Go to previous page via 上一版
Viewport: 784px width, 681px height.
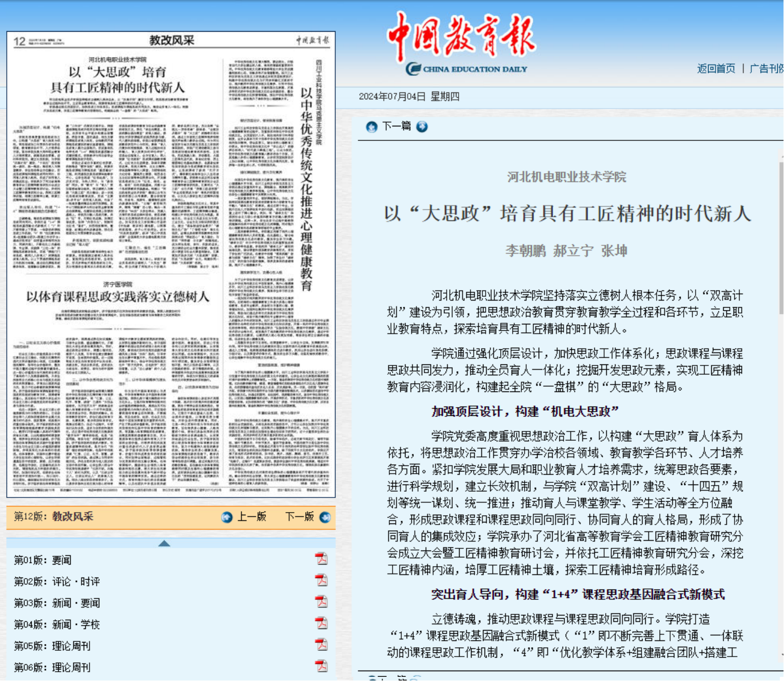pos(252,517)
